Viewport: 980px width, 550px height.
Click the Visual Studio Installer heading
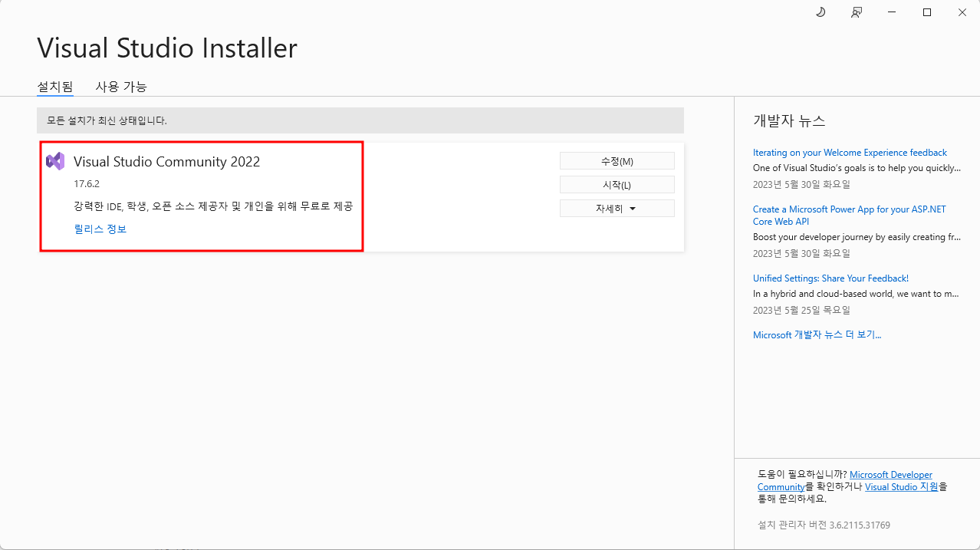[x=167, y=48]
